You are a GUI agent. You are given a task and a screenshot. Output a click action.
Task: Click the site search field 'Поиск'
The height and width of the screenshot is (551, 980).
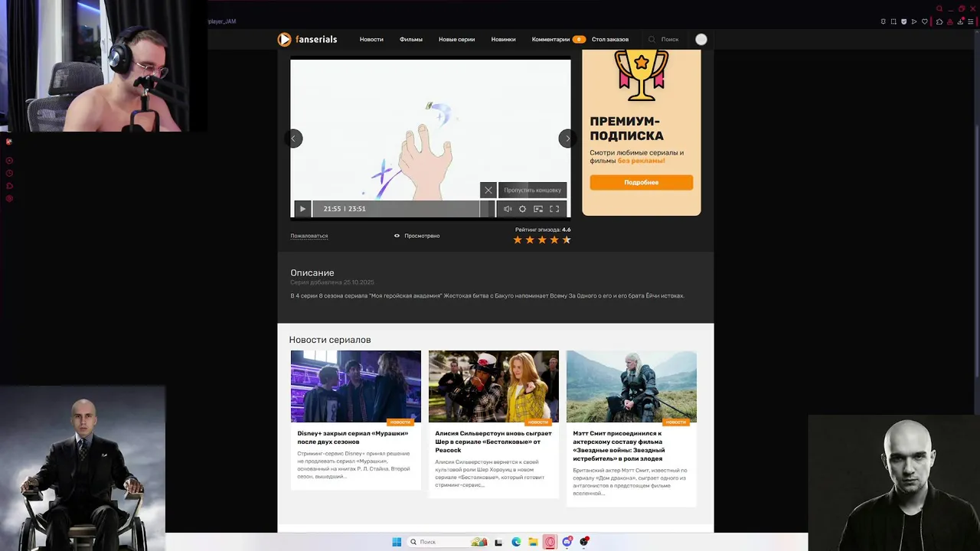click(665, 39)
